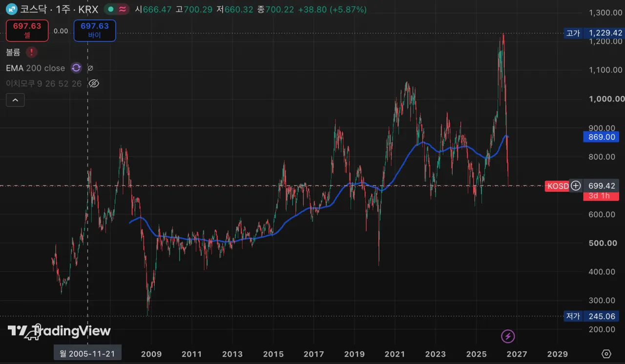The width and height of the screenshot is (625, 364).
Task: Click the plus icon on price axis
Action: [576, 185]
